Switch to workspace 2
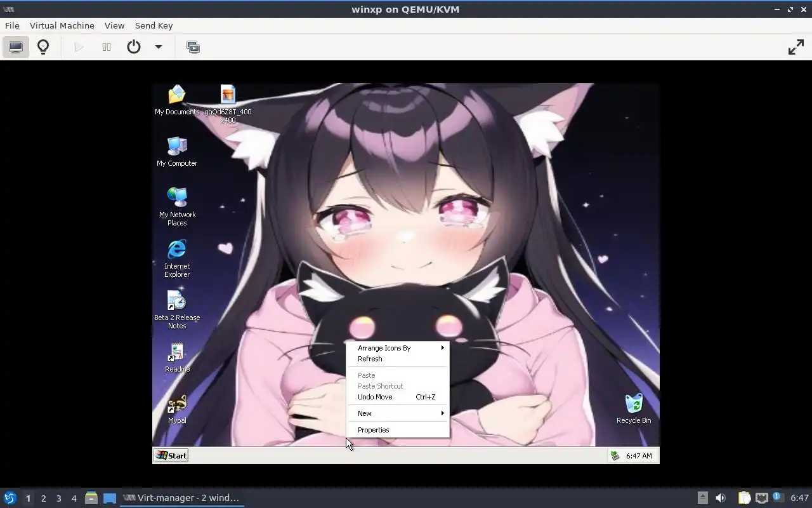The height and width of the screenshot is (508, 812). tap(43, 498)
